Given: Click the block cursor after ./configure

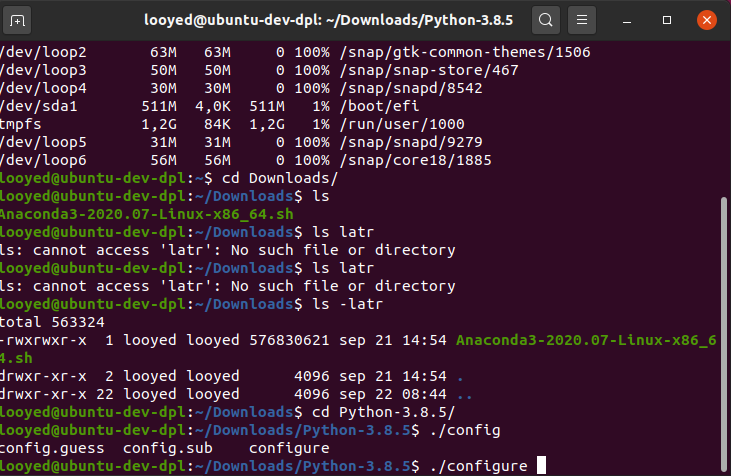Looking at the screenshot, I should tap(541, 465).
